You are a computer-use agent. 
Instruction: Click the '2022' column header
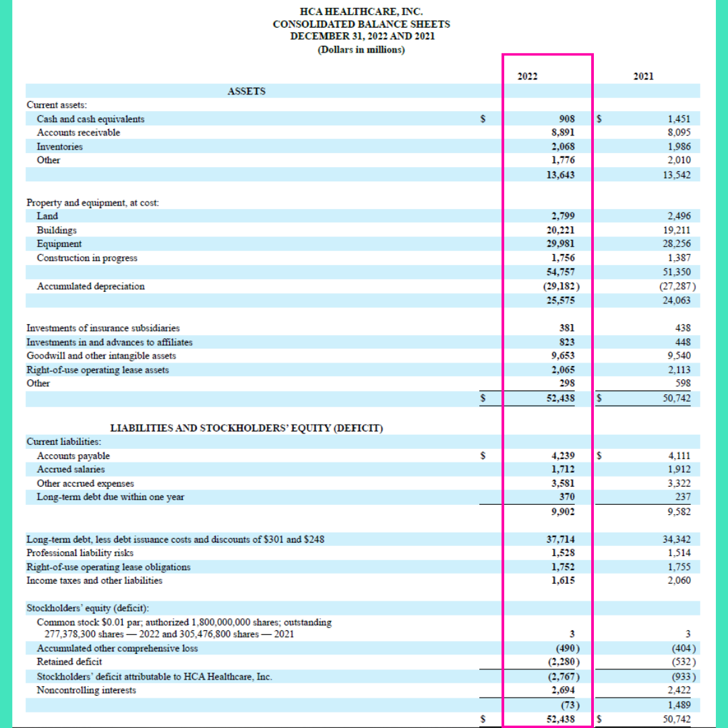click(x=527, y=77)
